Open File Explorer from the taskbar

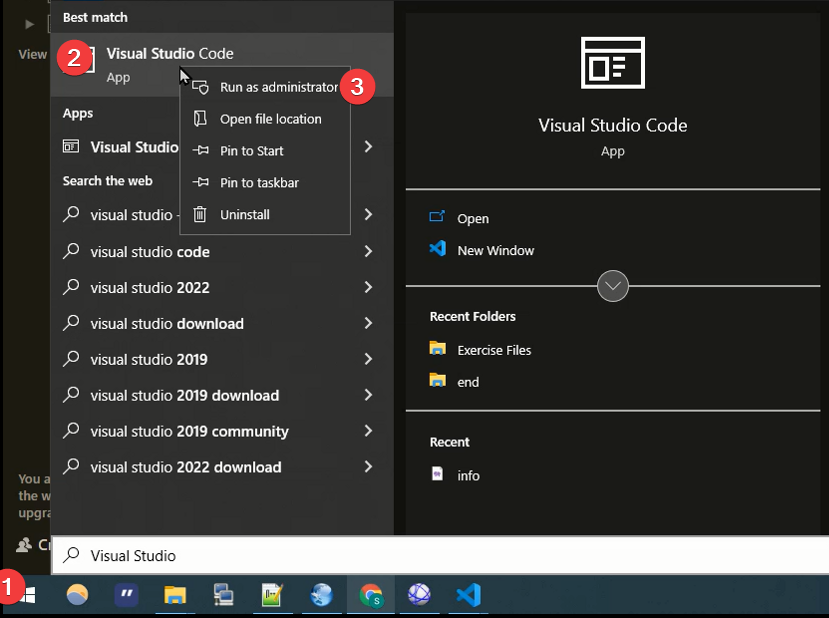[x=175, y=595]
